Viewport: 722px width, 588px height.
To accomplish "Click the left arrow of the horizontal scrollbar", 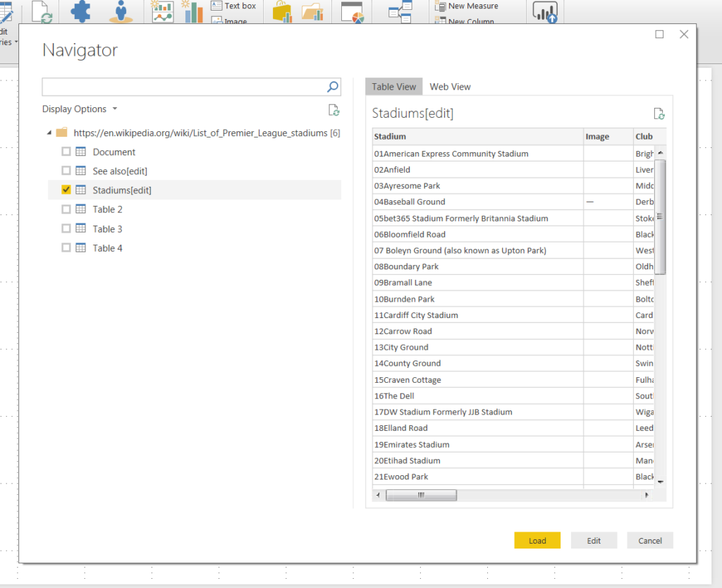I will [378, 495].
